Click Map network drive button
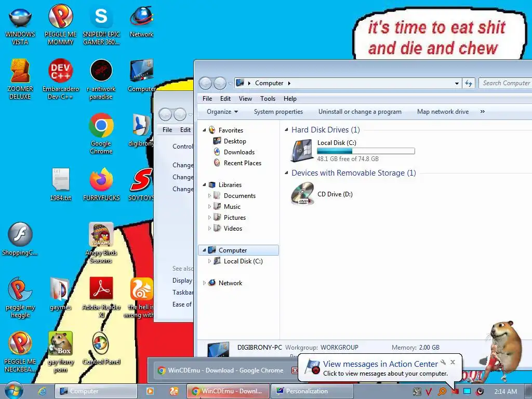 443,112
